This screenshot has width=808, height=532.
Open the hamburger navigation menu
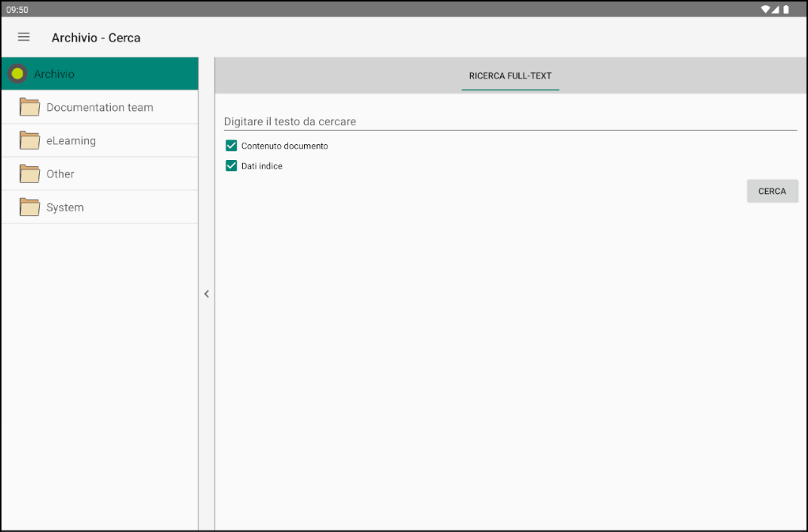pyautogui.click(x=23, y=37)
